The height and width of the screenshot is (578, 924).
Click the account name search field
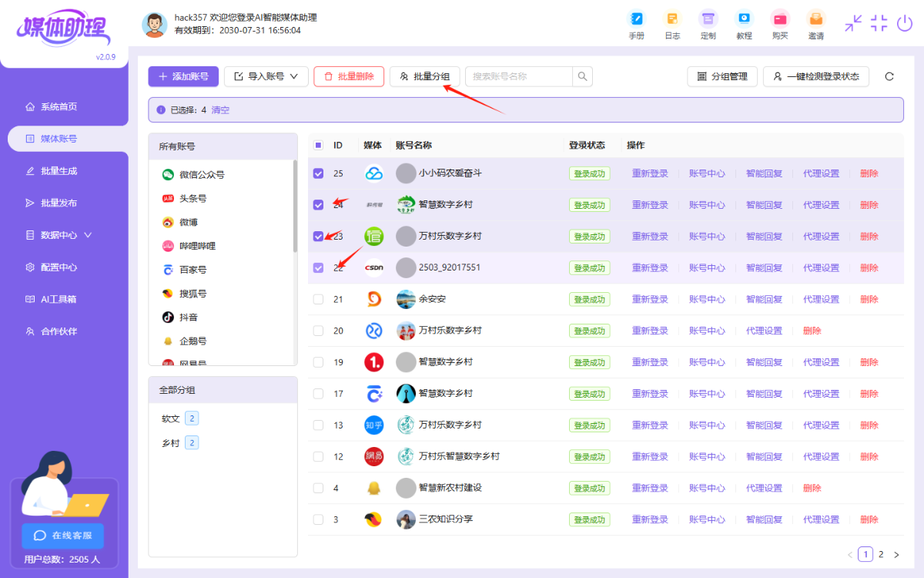tap(519, 76)
